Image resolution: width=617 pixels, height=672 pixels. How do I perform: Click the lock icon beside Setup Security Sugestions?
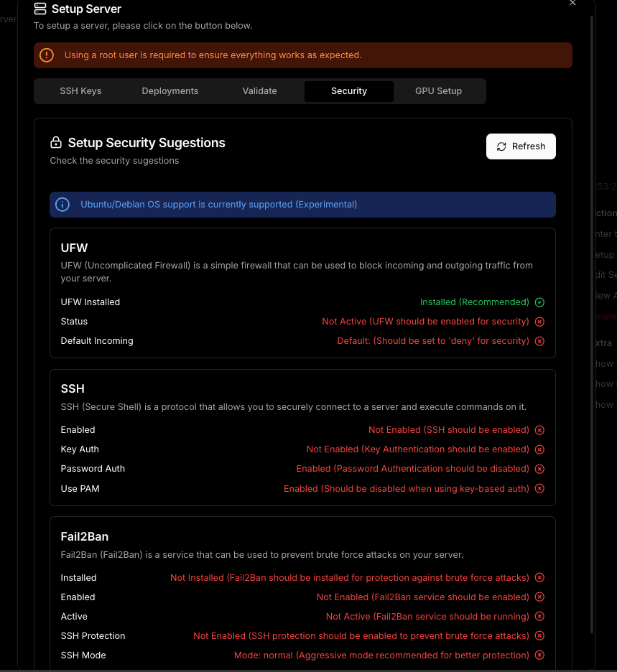coord(56,143)
